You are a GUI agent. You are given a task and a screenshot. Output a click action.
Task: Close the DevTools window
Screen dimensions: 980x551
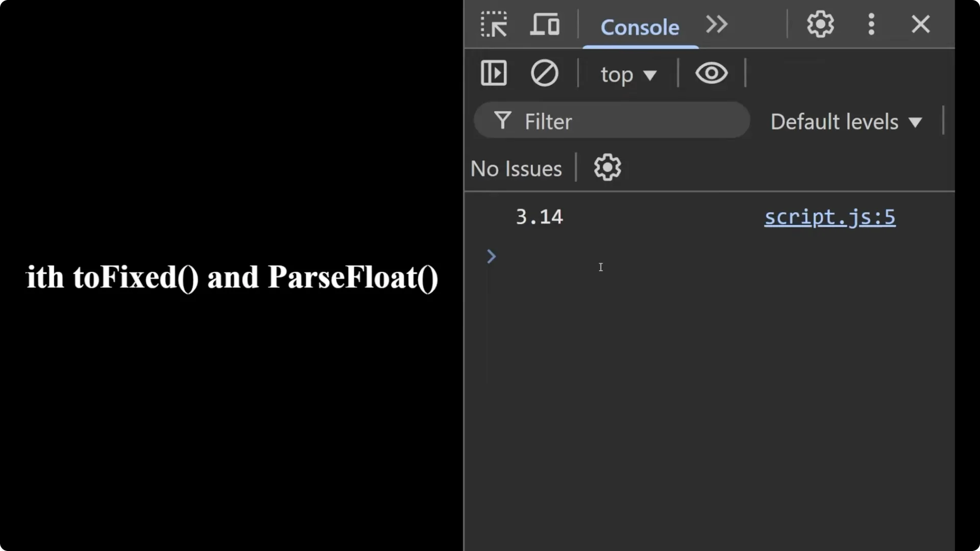[920, 24]
